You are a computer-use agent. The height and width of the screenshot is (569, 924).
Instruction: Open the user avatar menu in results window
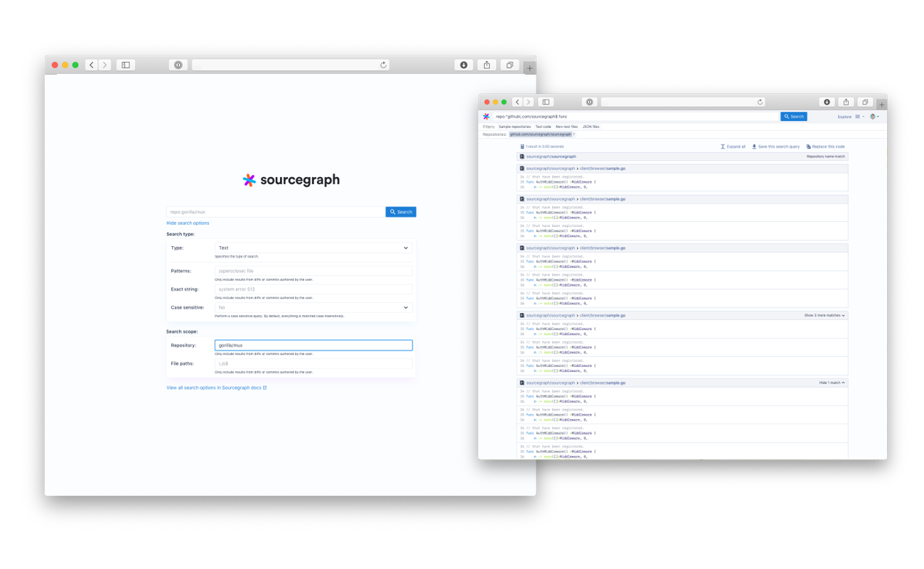click(x=874, y=117)
